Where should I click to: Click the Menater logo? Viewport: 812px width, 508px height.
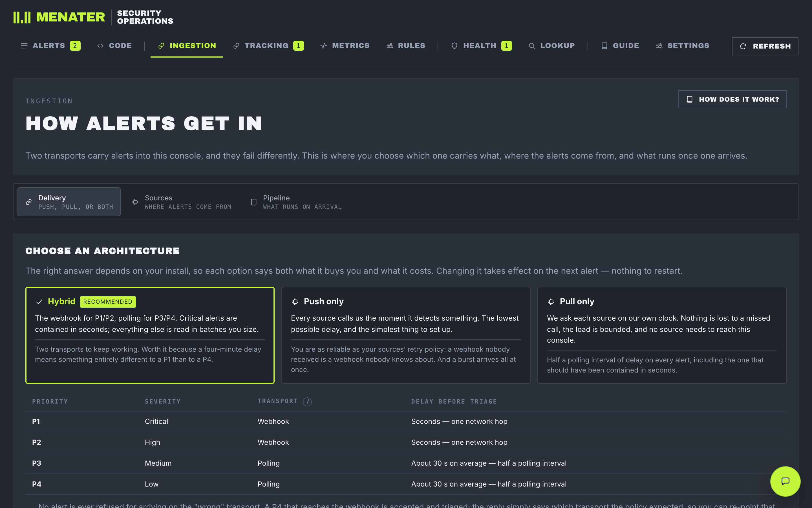coord(59,17)
